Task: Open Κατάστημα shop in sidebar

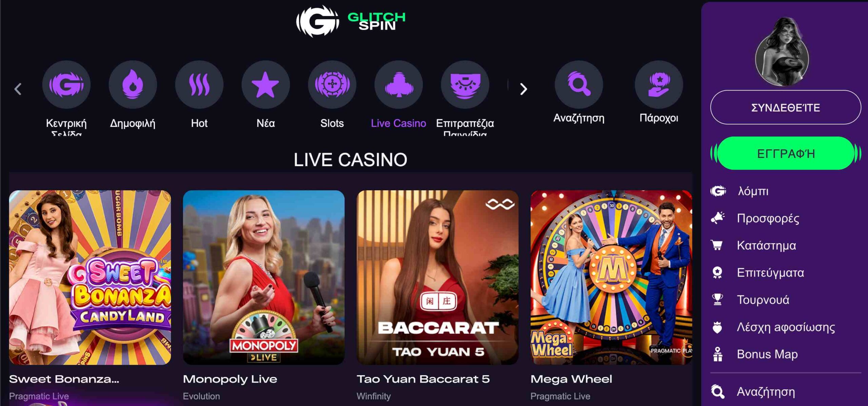Action: [x=766, y=245]
